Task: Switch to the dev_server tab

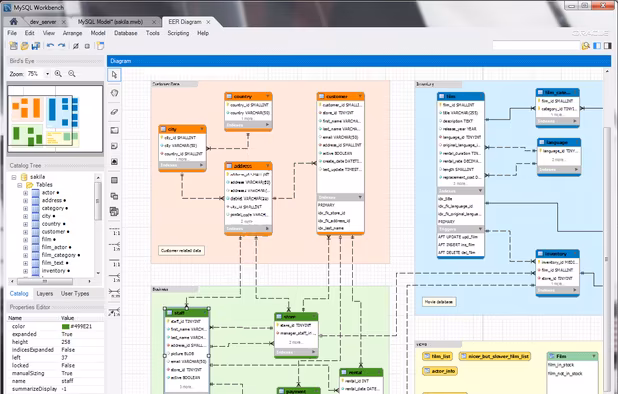Action: pos(43,22)
